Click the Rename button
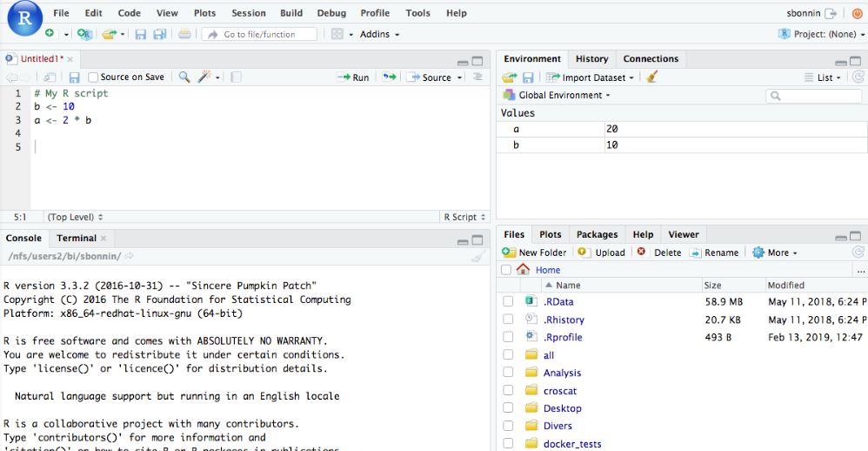The image size is (868, 451). (x=714, y=252)
